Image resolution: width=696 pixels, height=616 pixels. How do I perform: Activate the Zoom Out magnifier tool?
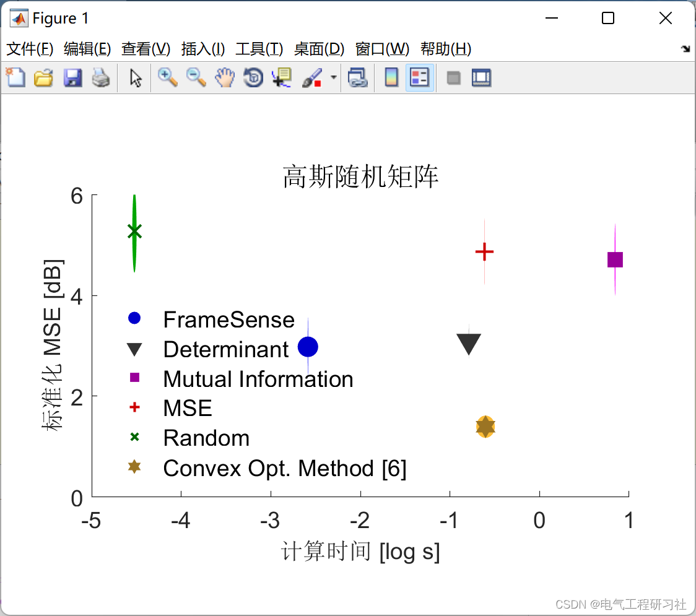pos(196,77)
